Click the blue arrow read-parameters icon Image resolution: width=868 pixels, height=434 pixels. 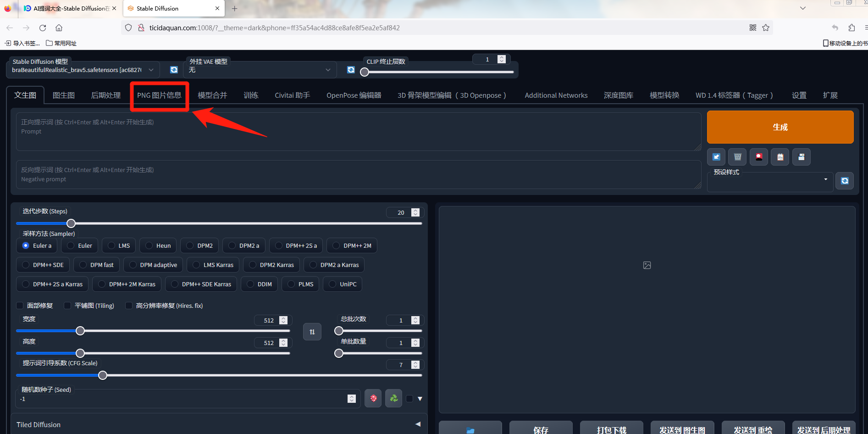pos(716,157)
